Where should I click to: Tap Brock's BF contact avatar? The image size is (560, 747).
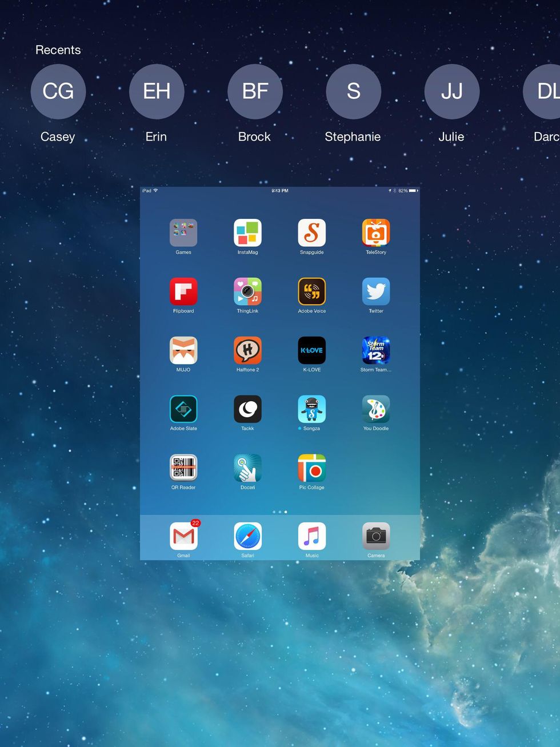click(x=255, y=91)
